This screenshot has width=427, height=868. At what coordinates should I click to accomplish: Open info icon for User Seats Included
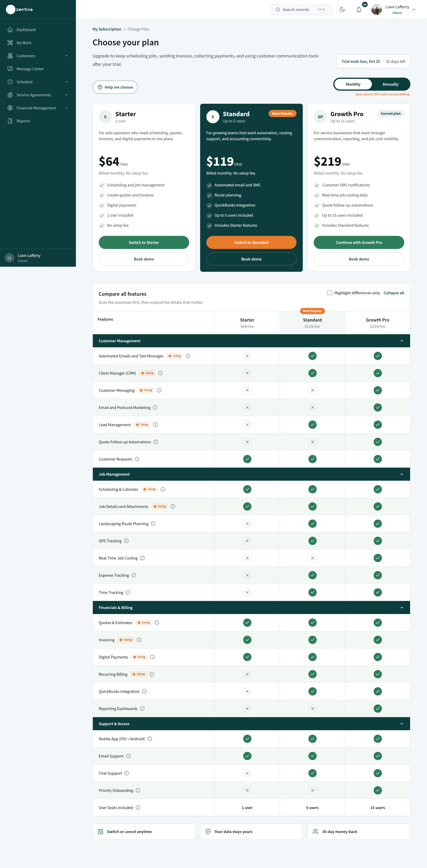click(138, 808)
